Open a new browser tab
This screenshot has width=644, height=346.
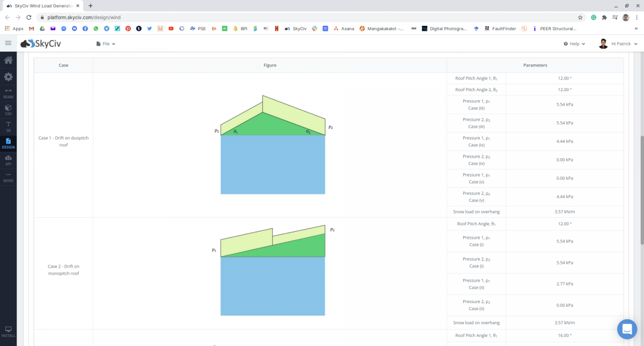pos(90,5)
